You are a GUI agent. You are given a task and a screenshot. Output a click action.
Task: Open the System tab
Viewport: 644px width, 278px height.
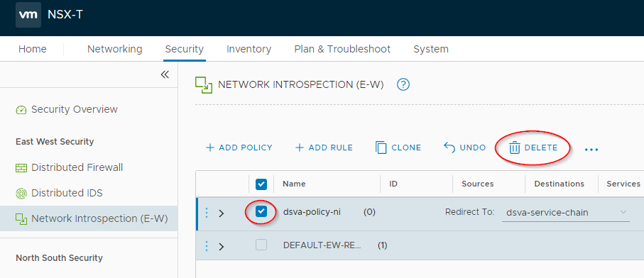431,49
